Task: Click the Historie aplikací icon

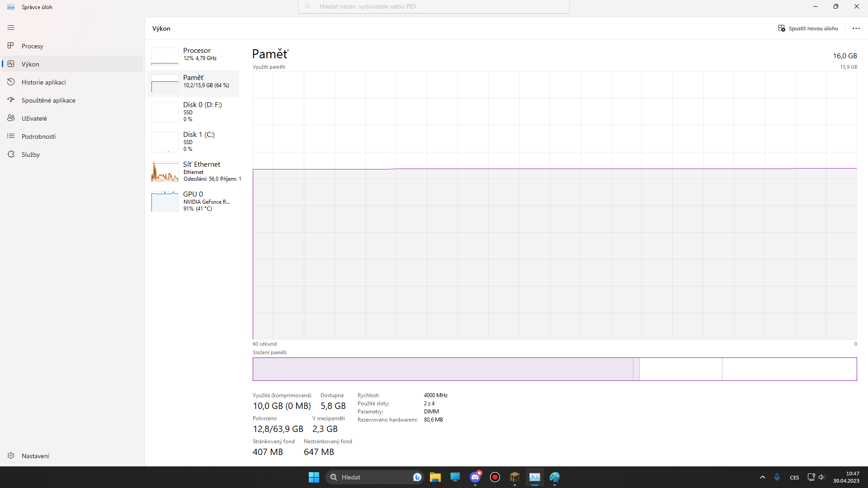Action: [11, 82]
